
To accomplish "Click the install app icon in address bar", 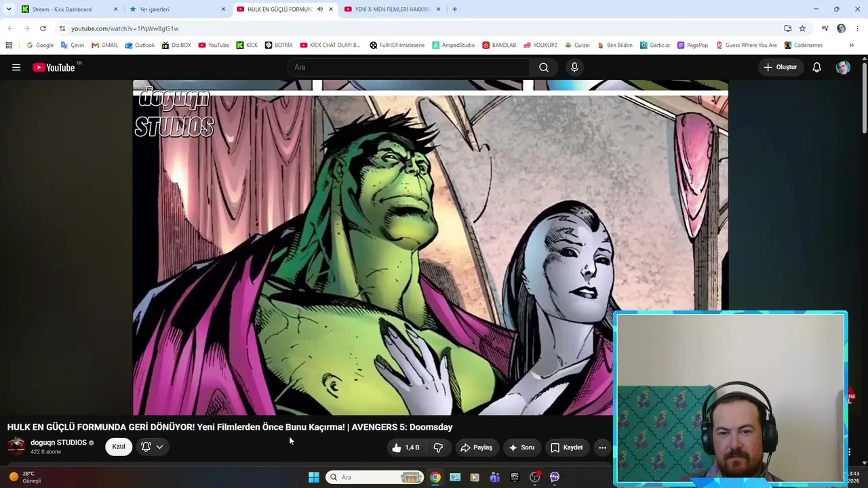I will [x=787, y=28].
